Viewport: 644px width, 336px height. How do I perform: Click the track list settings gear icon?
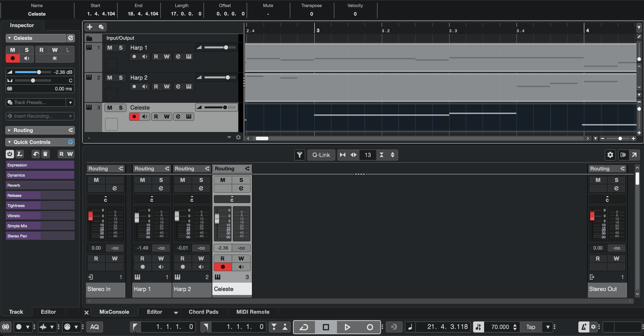(238, 137)
